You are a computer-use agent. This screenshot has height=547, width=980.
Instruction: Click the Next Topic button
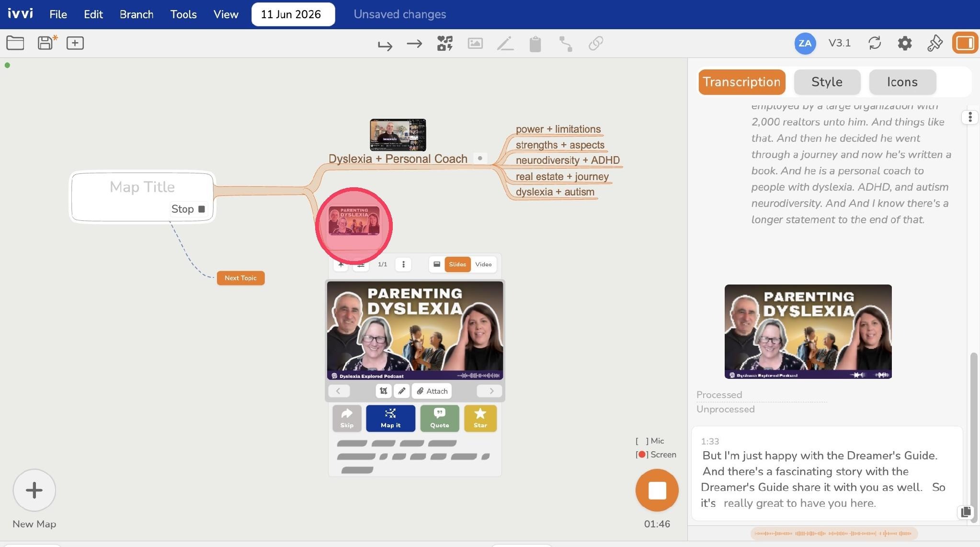tap(240, 278)
